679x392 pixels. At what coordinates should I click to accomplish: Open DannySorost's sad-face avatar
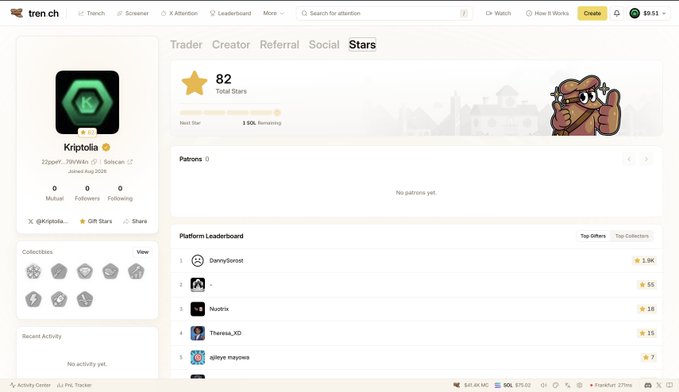[x=197, y=260]
